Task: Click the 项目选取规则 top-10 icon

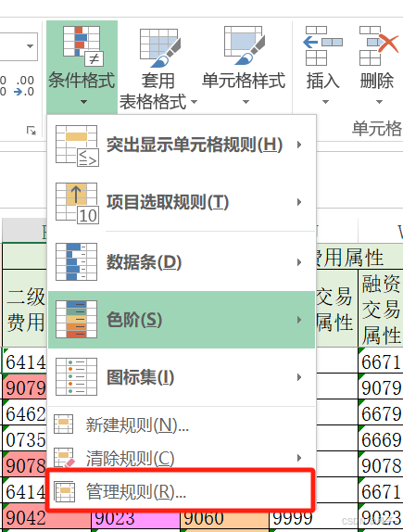Action: click(77, 203)
